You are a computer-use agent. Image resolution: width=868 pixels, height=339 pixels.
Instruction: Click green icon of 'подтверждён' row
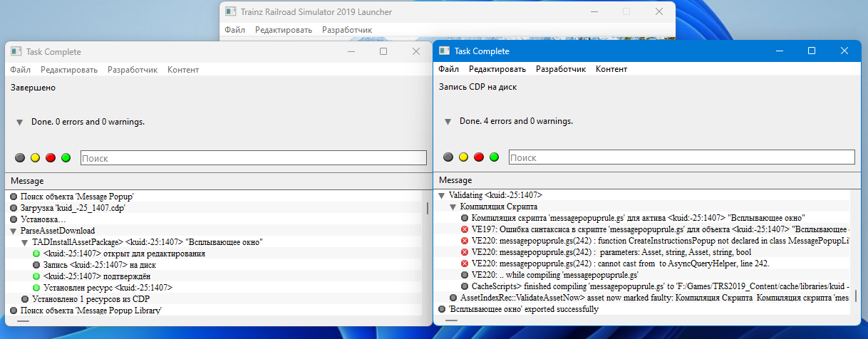pos(37,276)
